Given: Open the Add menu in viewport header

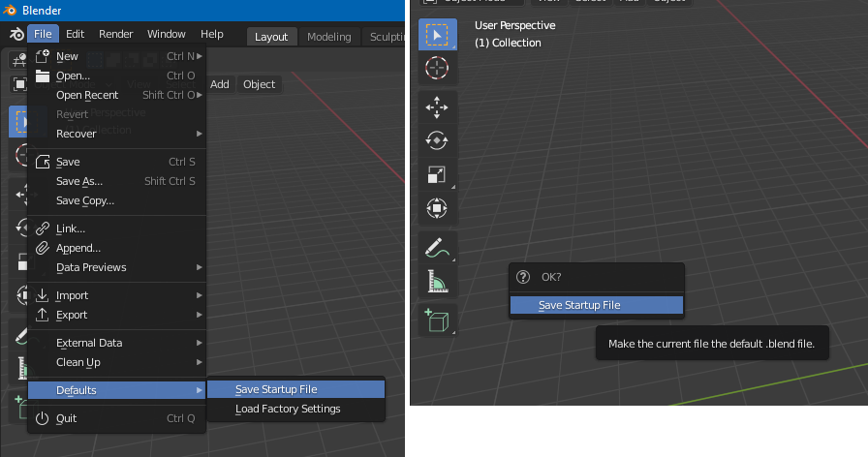Looking at the screenshot, I should tap(219, 84).
